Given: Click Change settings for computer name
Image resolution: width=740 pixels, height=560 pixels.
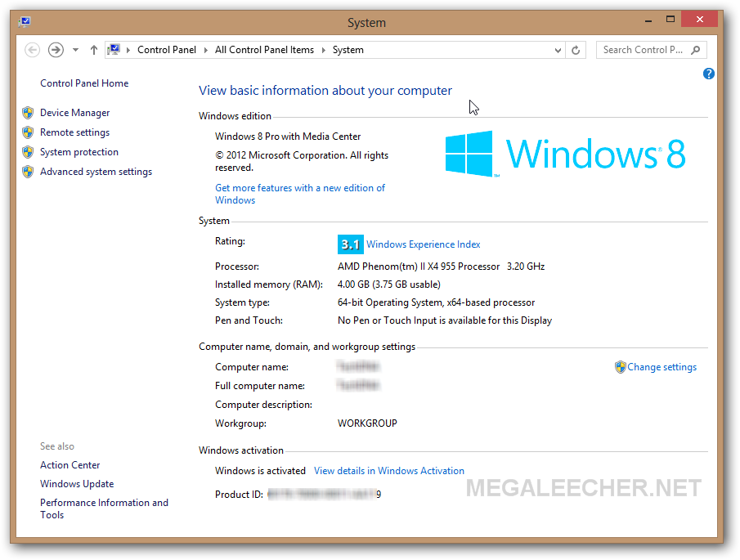Looking at the screenshot, I should click(662, 367).
